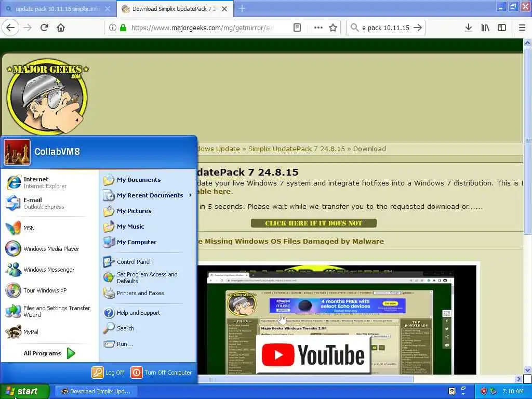Open Help and Support
Viewport: 532px width, 399px height.
148,313
